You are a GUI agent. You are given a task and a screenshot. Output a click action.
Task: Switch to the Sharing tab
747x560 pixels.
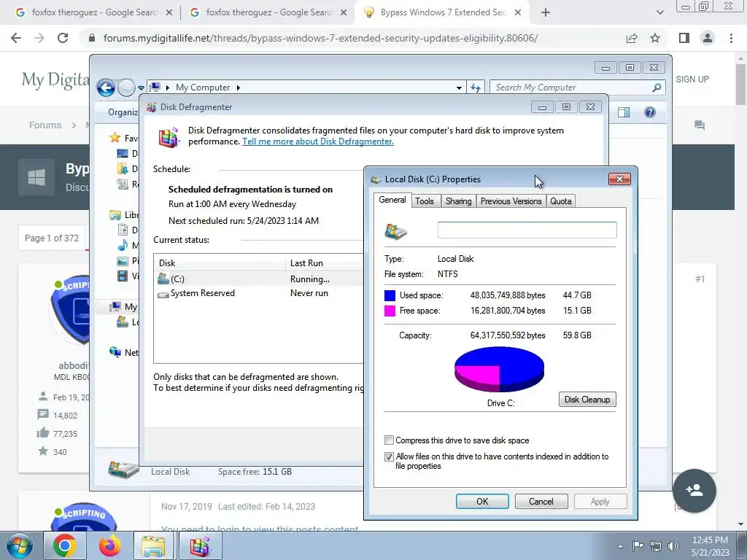coord(458,201)
